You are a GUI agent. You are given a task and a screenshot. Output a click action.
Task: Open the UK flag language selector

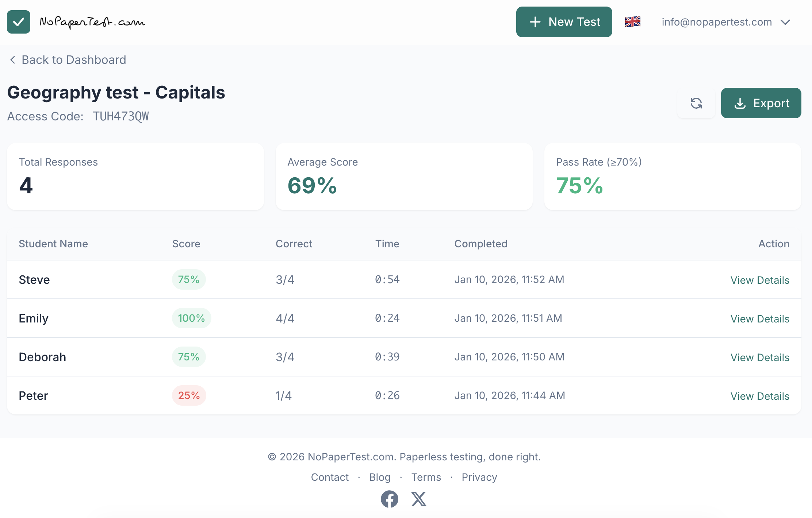[x=632, y=22]
